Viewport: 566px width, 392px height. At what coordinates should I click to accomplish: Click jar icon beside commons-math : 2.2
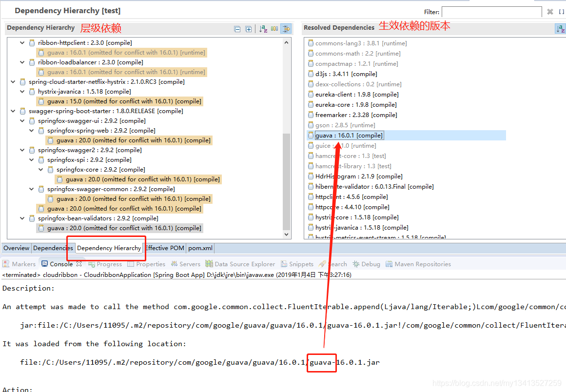tap(311, 54)
